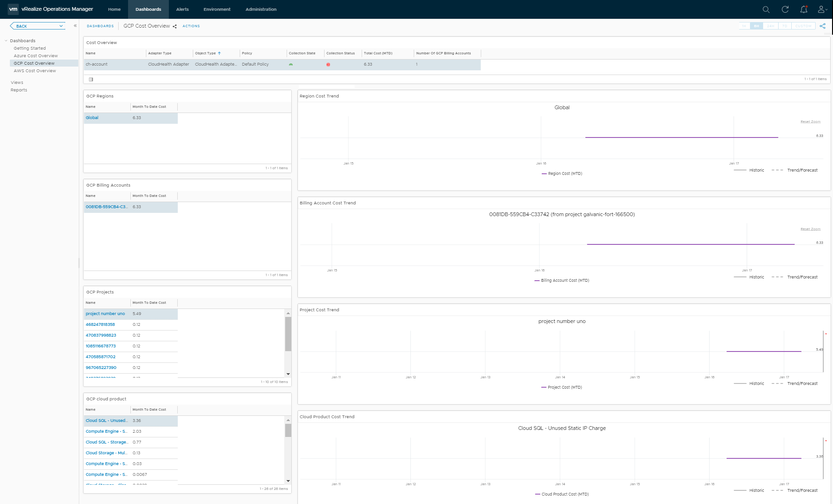The height and width of the screenshot is (504, 833).
Task: Reset Zoom on Region Cost Trend
Action: tap(810, 122)
